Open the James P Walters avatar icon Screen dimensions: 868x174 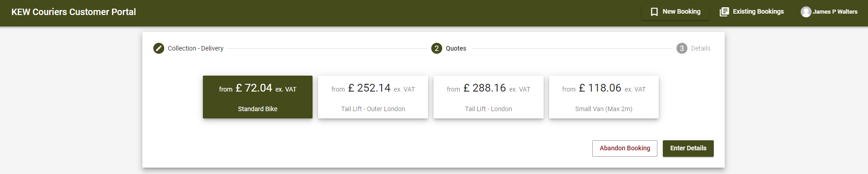tap(806, 12)
